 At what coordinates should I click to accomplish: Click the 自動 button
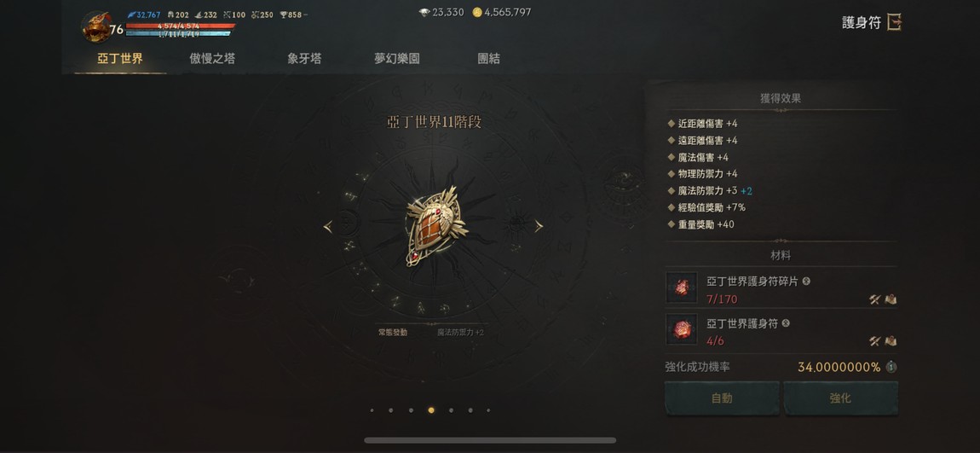pos(722,398)
